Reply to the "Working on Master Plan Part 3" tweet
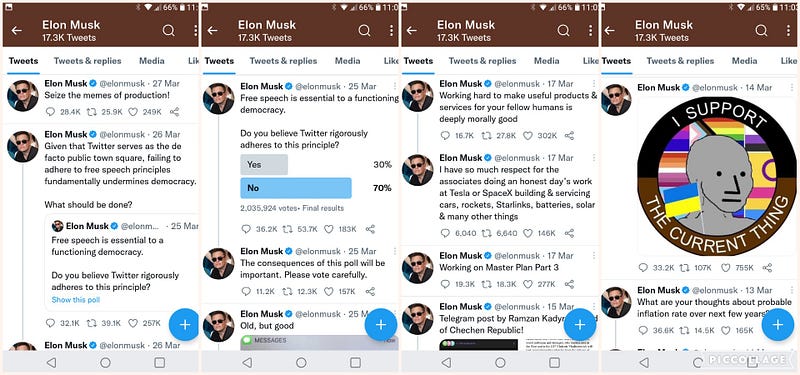 (x=445, y=284)
